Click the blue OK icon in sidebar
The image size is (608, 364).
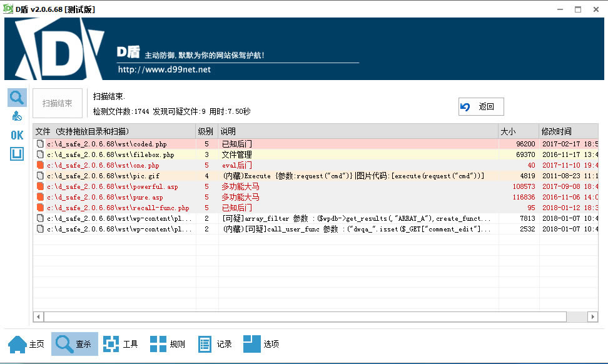coord(17,135)
